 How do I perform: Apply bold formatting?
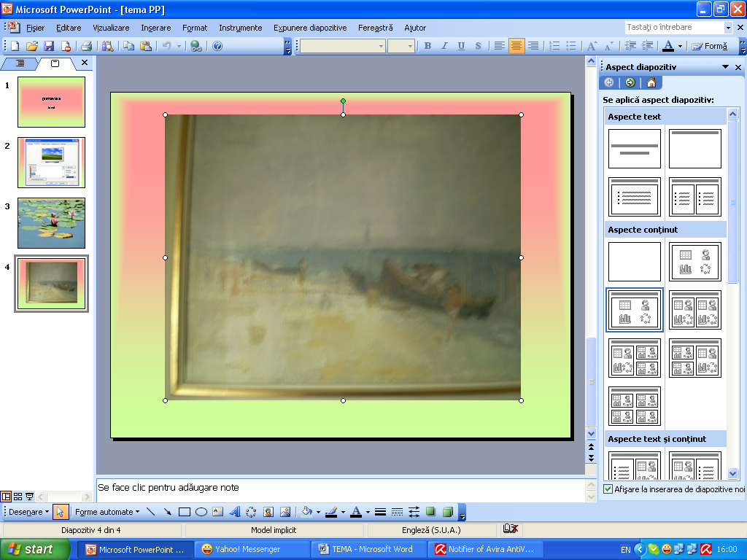[x=427, y=46]
